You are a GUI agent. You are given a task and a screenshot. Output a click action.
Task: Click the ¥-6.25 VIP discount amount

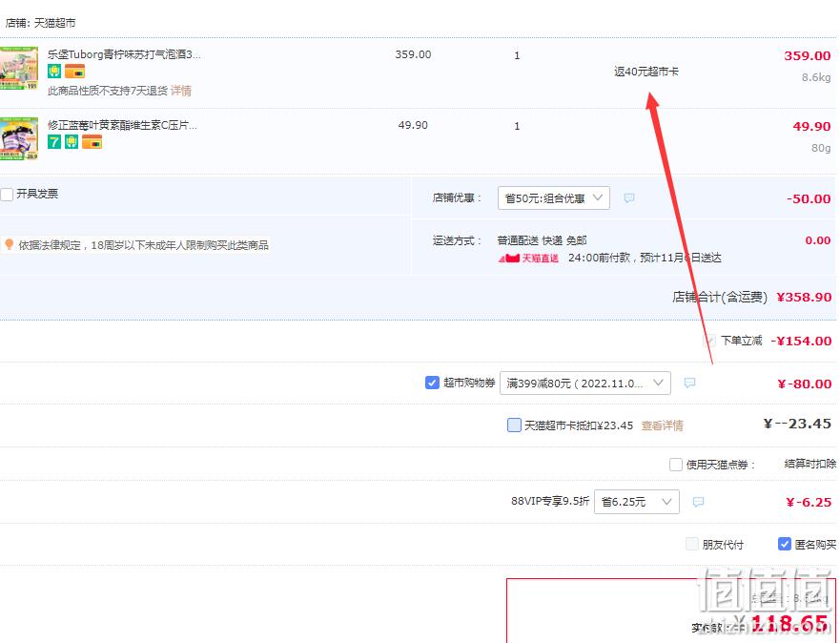click(x=809, y=502)
